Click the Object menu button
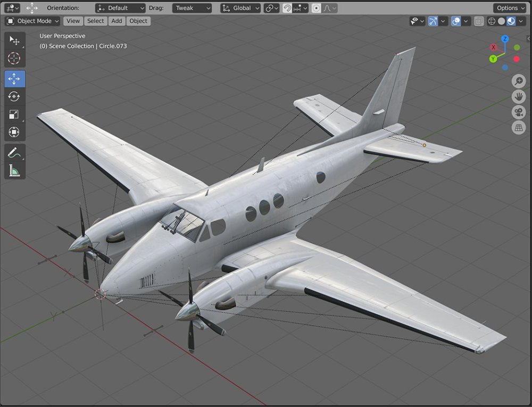 (x=138, y=21)
